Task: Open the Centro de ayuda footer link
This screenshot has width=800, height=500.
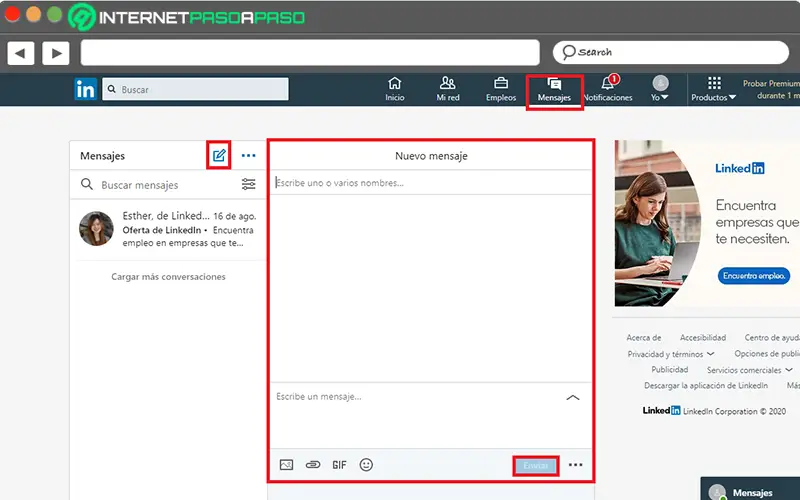Action: [x=772, y=338]
